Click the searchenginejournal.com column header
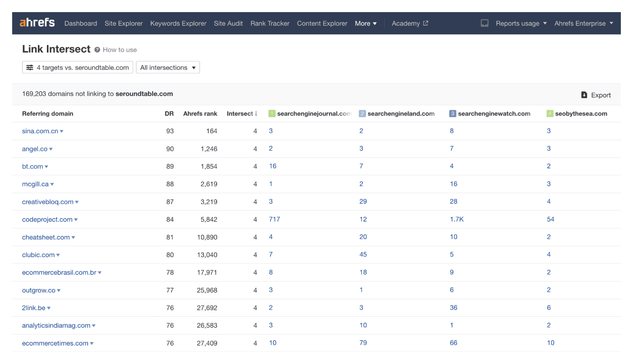 click(314, 114)
